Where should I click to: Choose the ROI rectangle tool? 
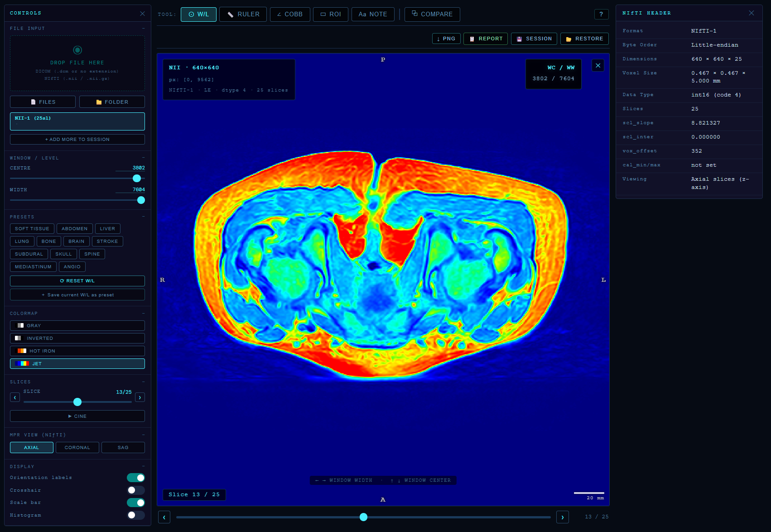[331, 15]
